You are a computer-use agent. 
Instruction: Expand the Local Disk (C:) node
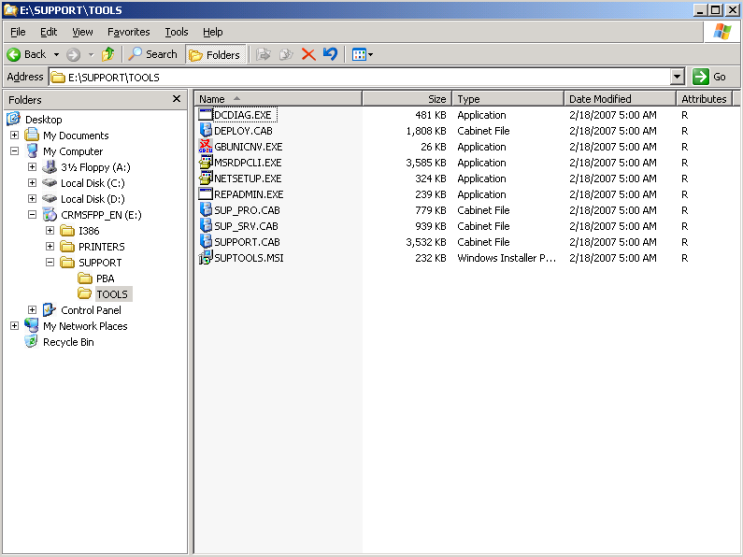click(32, 183)
